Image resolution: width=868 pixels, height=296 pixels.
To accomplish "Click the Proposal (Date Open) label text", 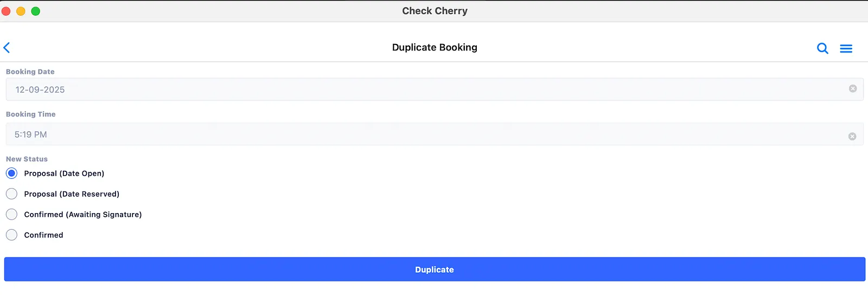I will (x=64, y=173).
